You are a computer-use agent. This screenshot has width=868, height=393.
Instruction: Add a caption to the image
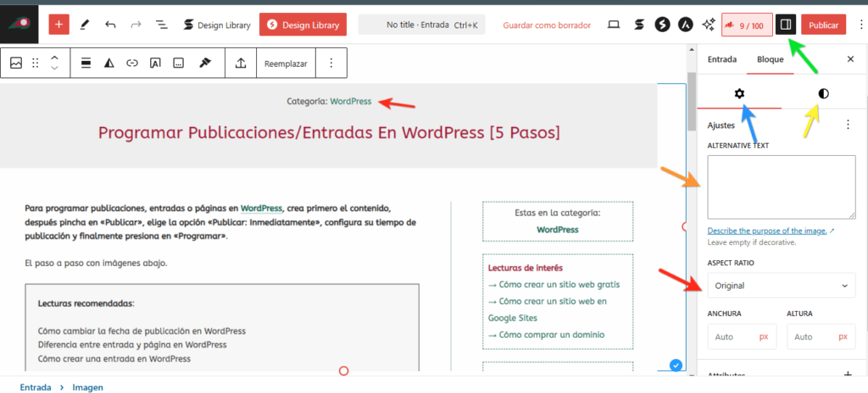178,64
